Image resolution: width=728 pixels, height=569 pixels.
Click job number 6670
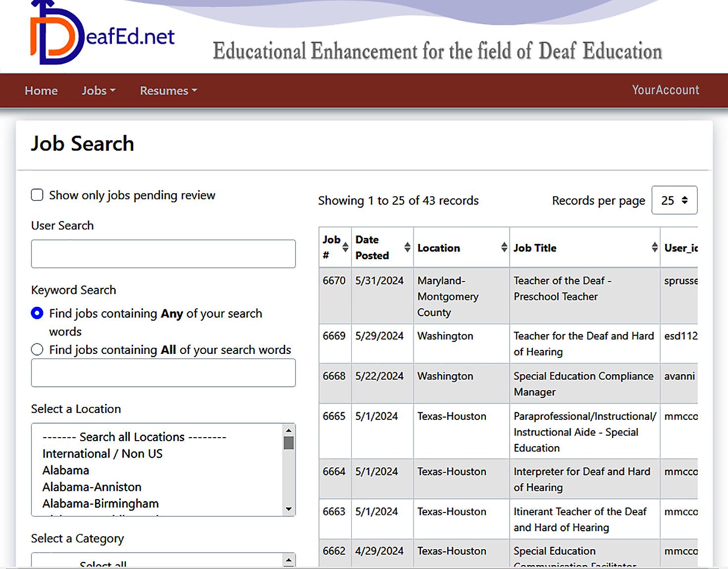click(334, 281)
